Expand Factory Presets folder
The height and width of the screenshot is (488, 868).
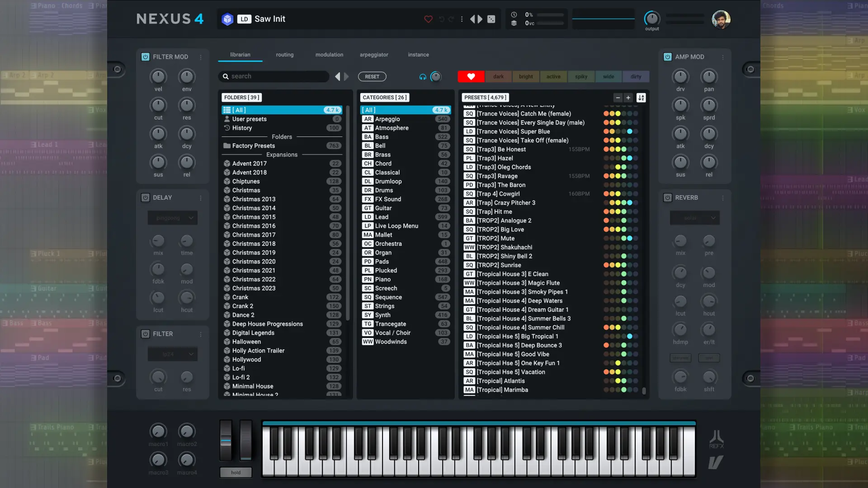coord(282,146)
